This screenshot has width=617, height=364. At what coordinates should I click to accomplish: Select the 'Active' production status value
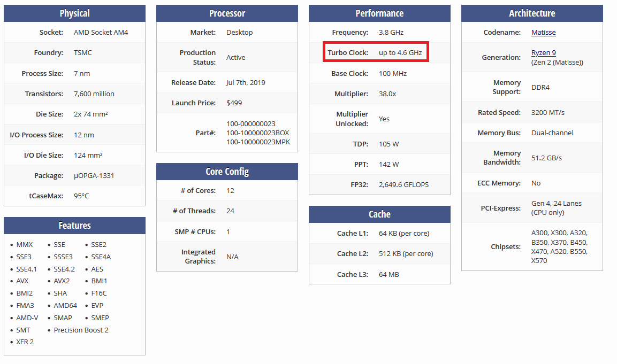tap(235, 57)
